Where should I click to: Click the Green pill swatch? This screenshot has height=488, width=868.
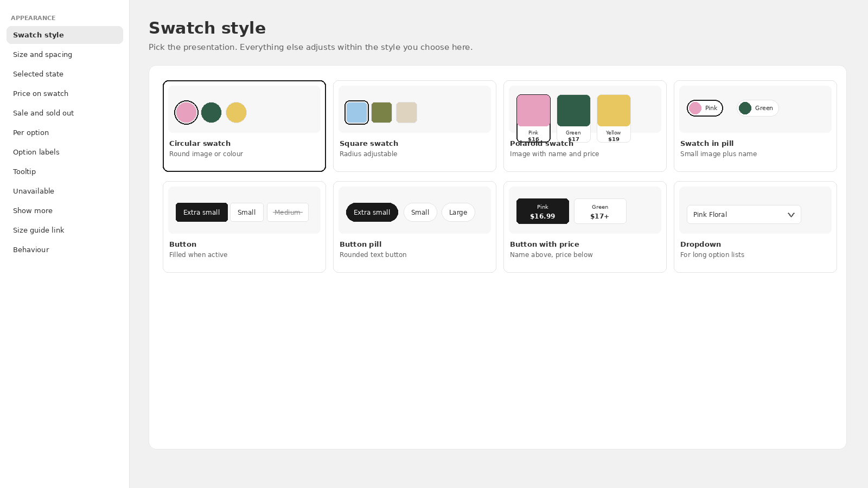point(757,108)
